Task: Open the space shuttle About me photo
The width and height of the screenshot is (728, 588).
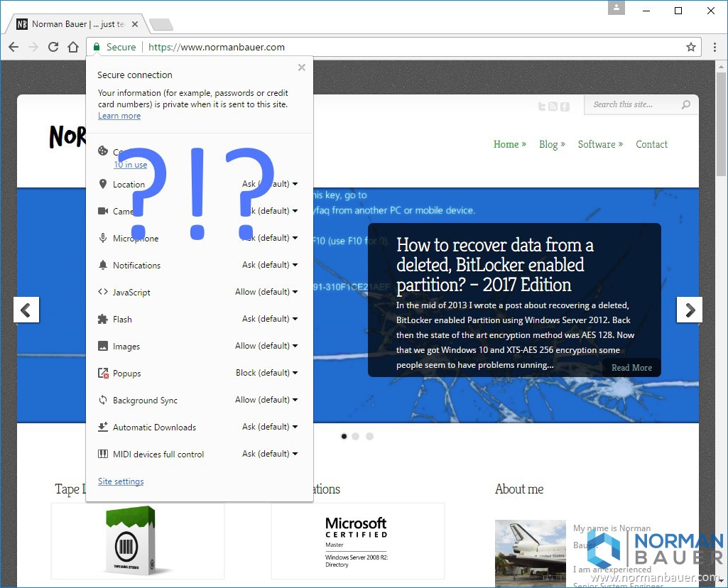Action: tap(531, 553)
